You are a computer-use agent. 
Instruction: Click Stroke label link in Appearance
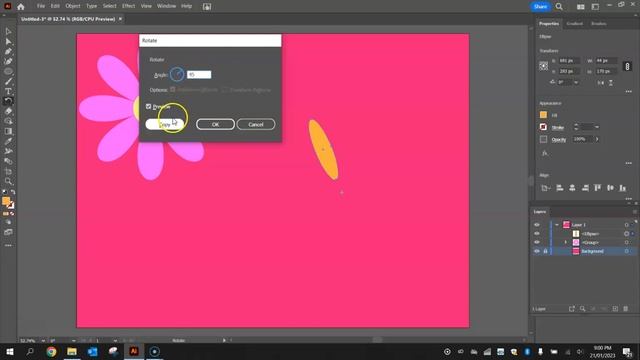558,128
